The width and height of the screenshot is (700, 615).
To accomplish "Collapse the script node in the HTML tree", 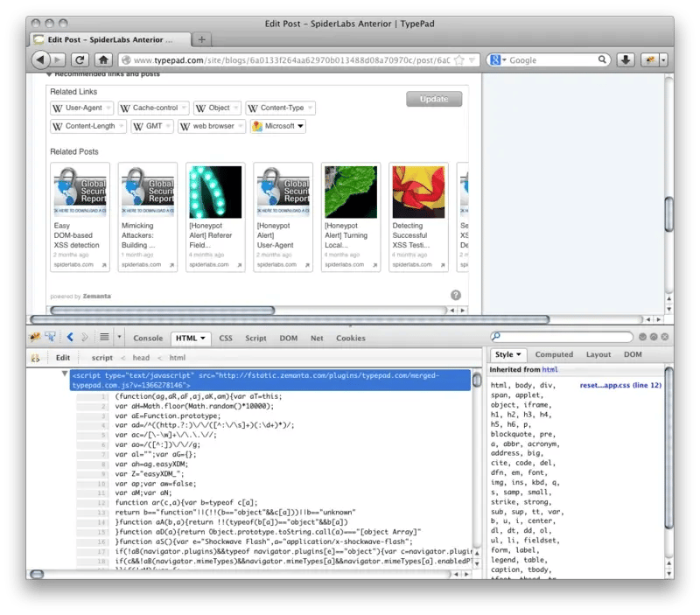I will pos(64,374).
